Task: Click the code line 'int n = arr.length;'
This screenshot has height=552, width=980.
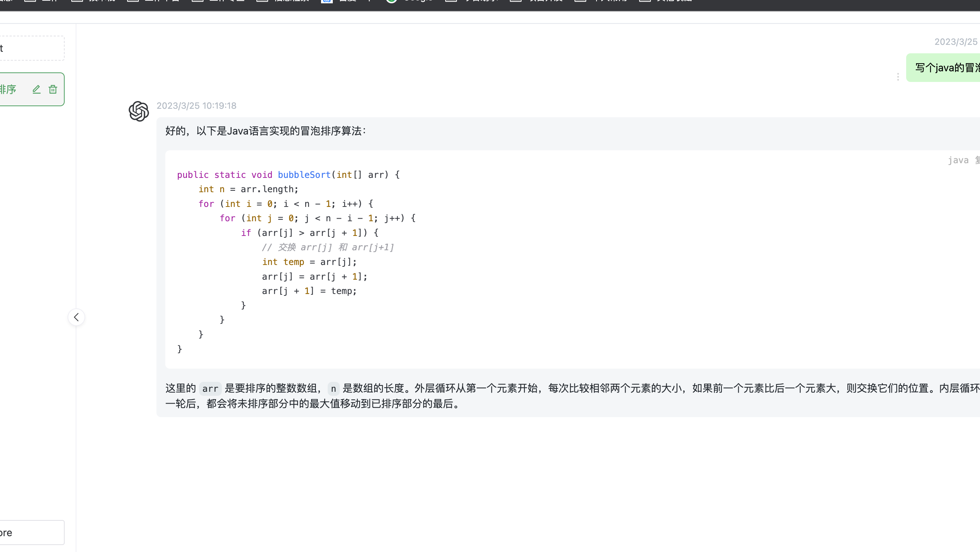Action: [x=248, y=189]
